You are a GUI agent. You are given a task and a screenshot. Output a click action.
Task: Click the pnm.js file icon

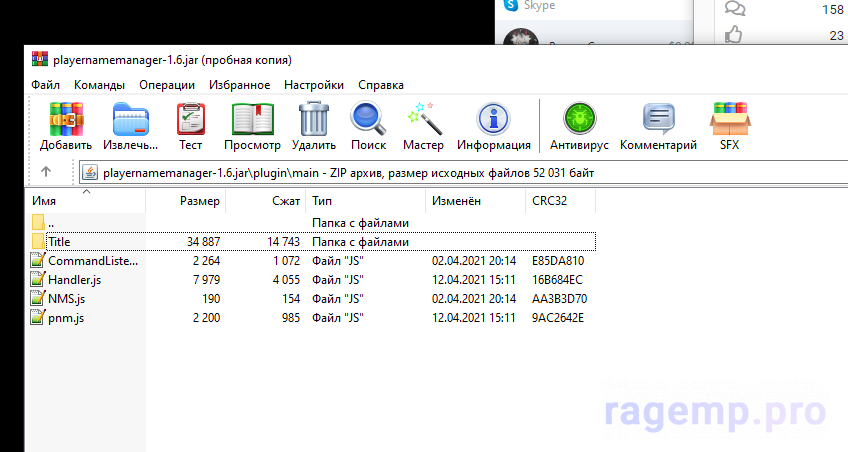click(x=38, y=317)
